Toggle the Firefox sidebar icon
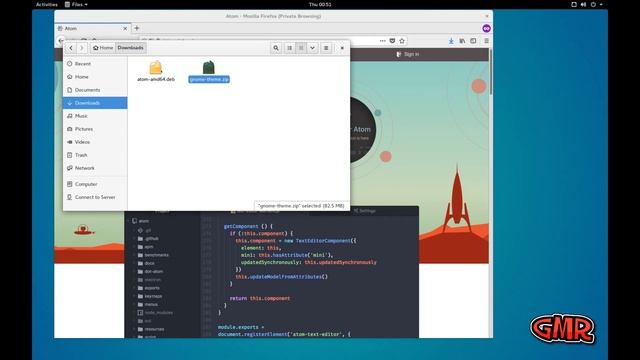The height and width of the screenshot is (360, 640). coord(473,41)
